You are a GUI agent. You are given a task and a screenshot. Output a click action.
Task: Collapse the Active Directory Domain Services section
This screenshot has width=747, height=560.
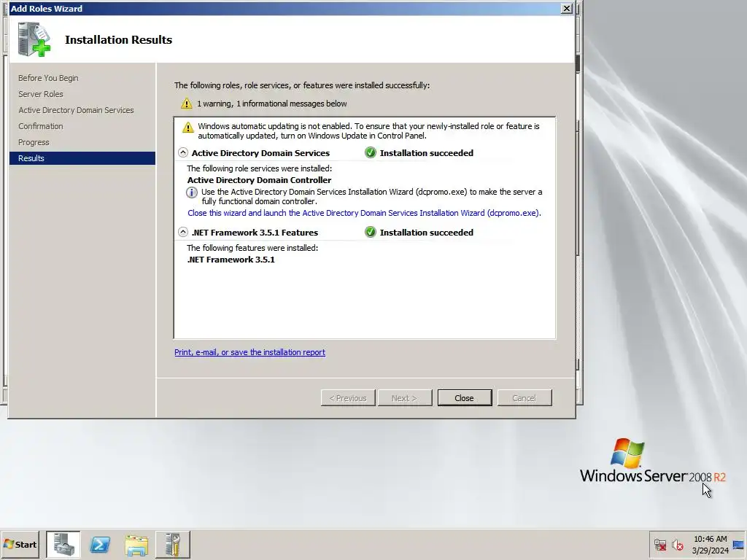183,153
